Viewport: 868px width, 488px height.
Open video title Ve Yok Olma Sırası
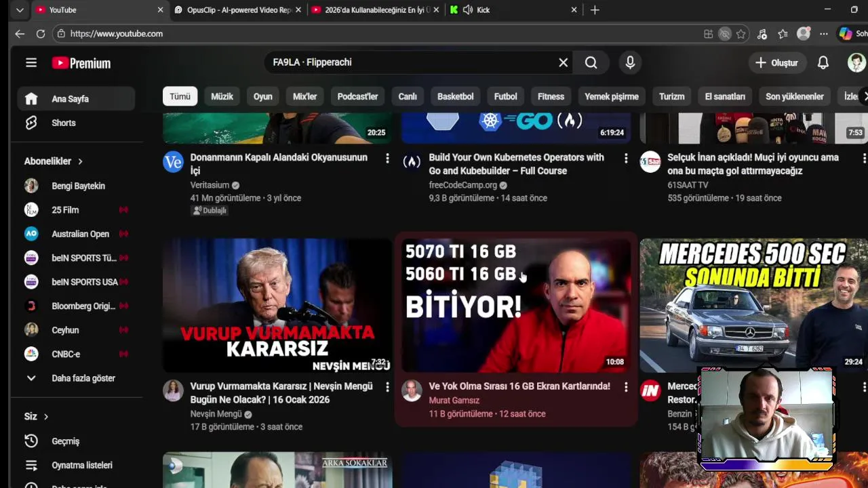pyautogui.click(x=519, y=386)
